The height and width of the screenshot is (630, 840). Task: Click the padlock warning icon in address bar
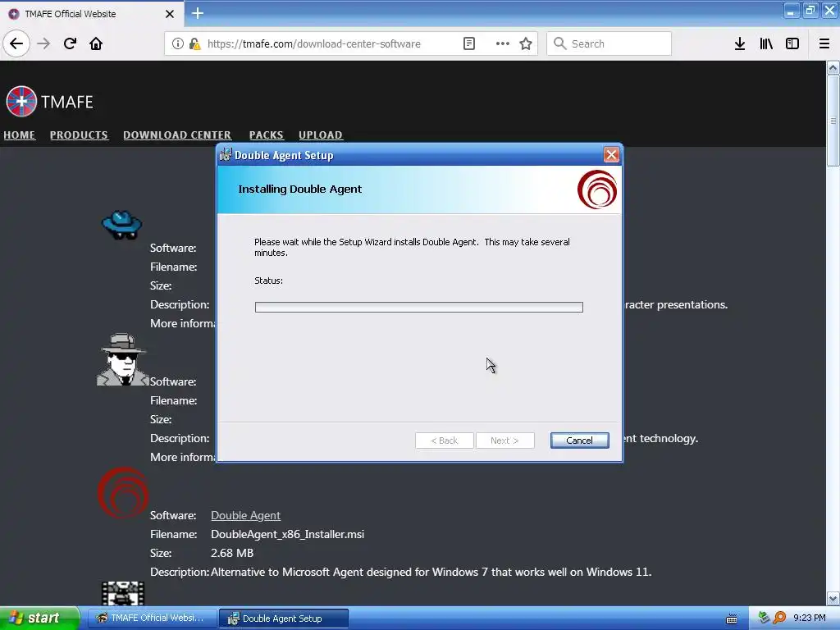pyautogui.click(x=194, y=43)
